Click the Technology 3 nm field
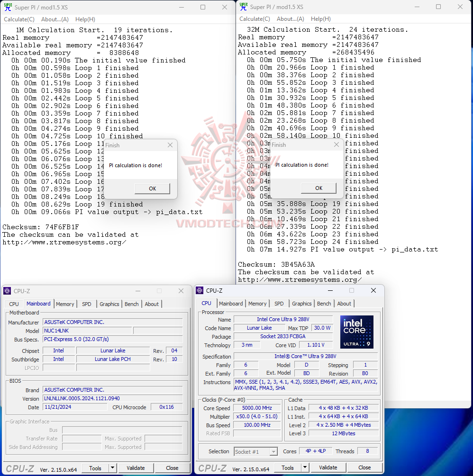 [x=247, y=345]
